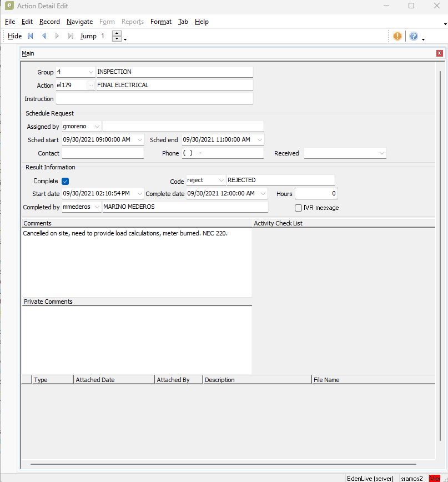Click the next record arrow

coord(57,36)
